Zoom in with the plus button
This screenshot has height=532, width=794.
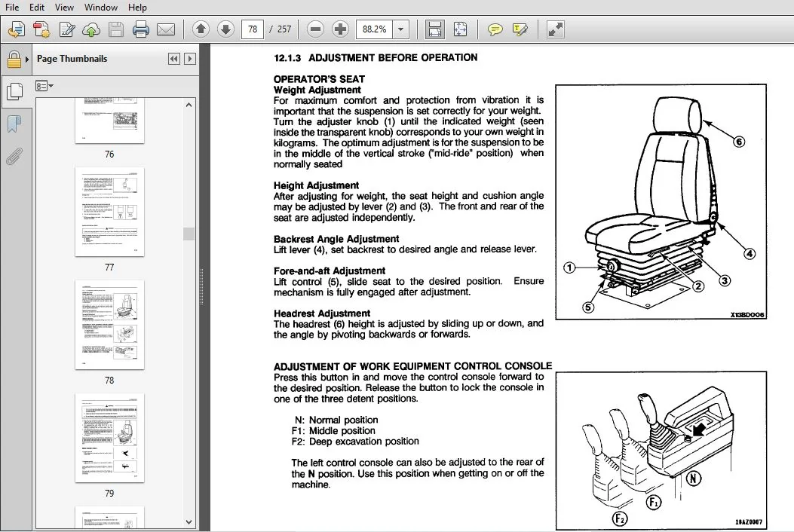[x=340, y=29]
